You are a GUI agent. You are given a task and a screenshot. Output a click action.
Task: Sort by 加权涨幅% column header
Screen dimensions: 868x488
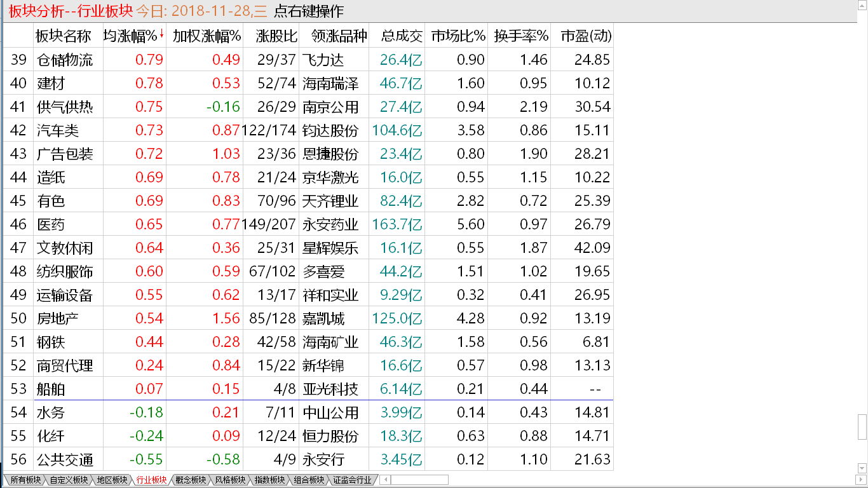pyautogui.click(x=207, y=36)
